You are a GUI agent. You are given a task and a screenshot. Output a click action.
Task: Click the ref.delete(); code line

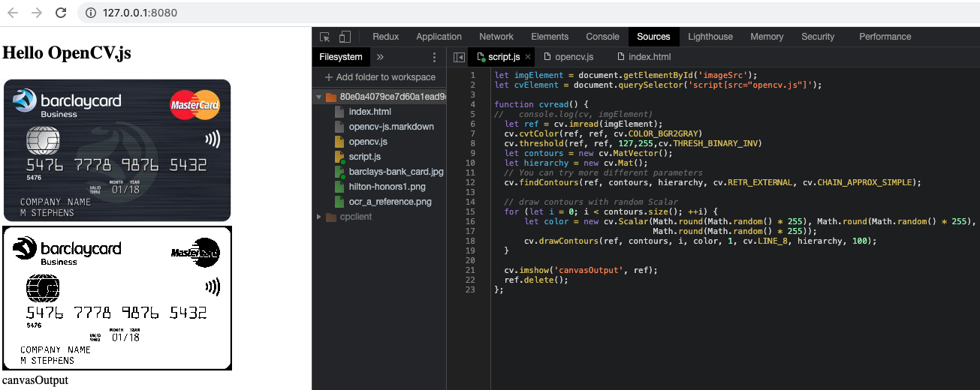click(x=536, y=280)
